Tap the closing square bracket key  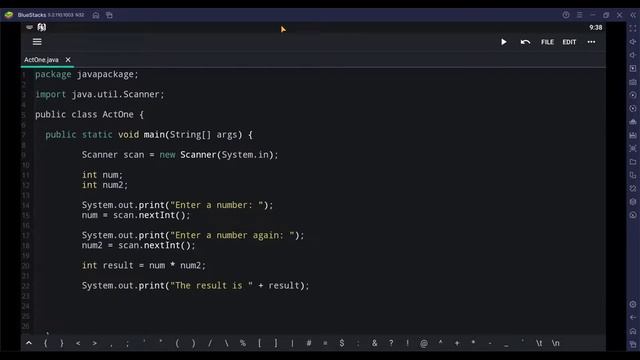[276, 343]
